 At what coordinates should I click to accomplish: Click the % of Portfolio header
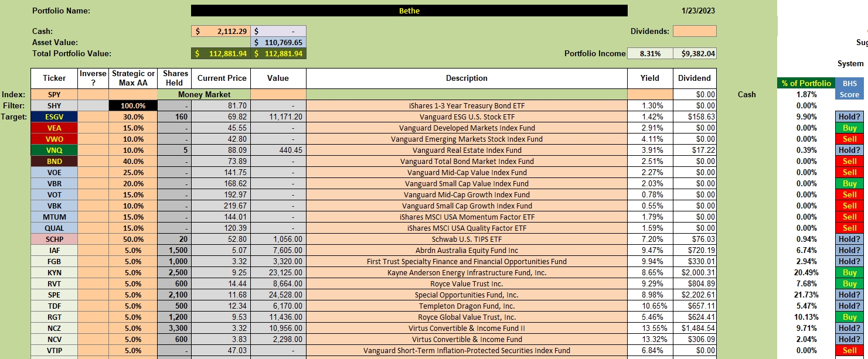click(x=806, y=83)
